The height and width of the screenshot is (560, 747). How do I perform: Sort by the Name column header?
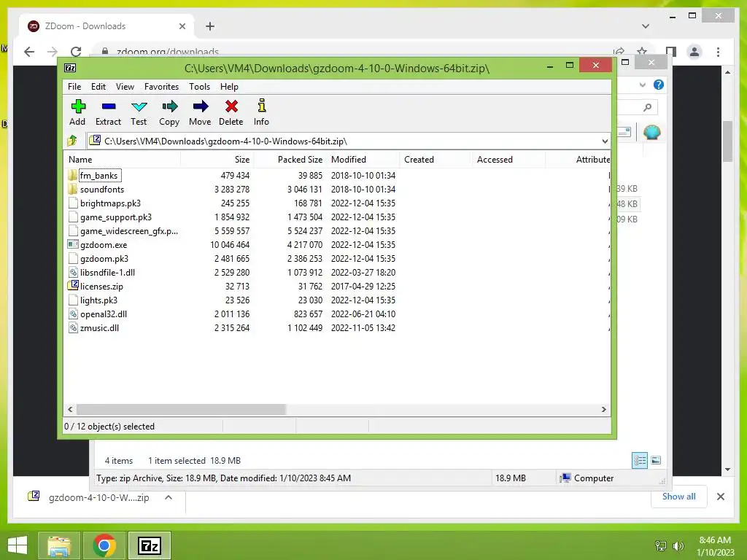[x=122, y=160]
